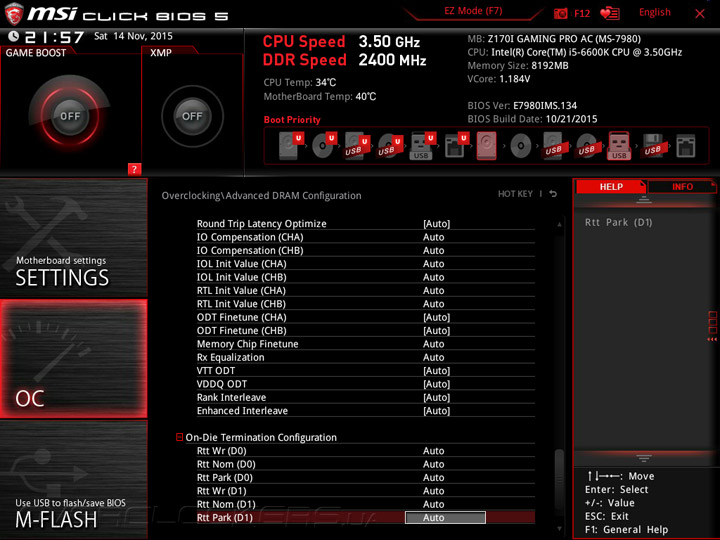Click the F12 screenshot camera icon
Image resolution: width=720 pixels, height=540 pixels.
[x=560, y=13]
